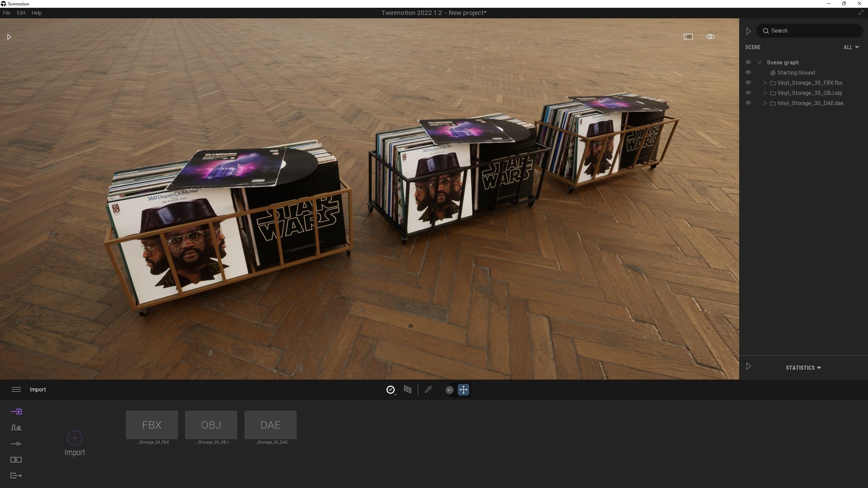This screenshot has height=488, width=868.
Task: Click the Import breadcrumb label
Action: 38,390
